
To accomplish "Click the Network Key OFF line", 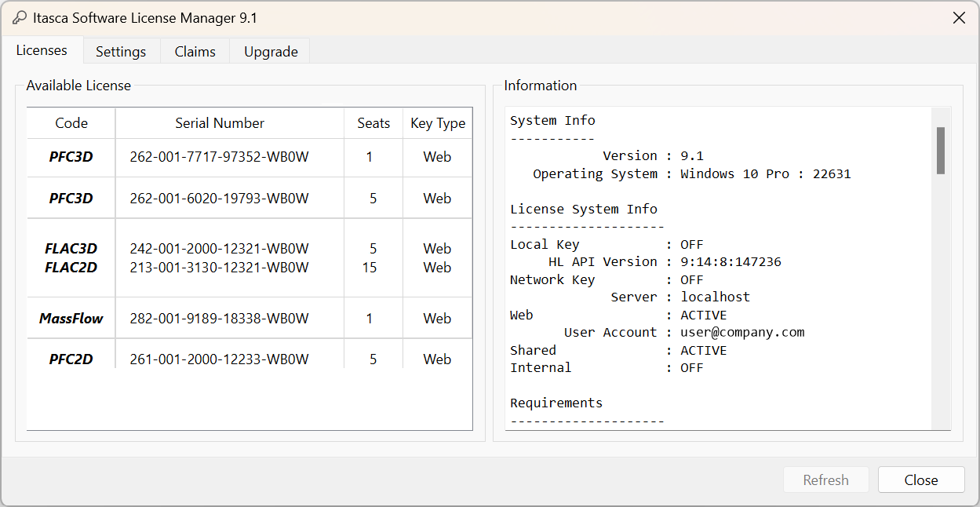I will 607,280.
